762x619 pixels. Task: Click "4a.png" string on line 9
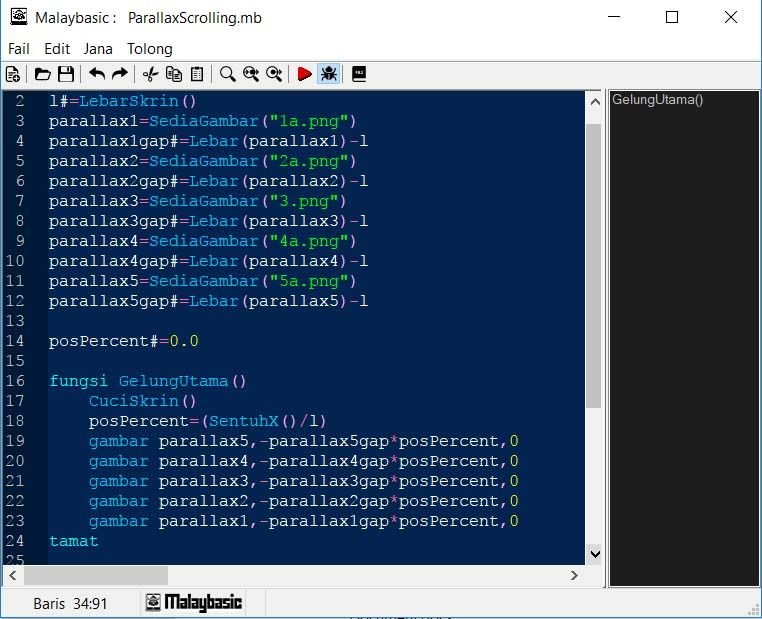click(309, 241)
